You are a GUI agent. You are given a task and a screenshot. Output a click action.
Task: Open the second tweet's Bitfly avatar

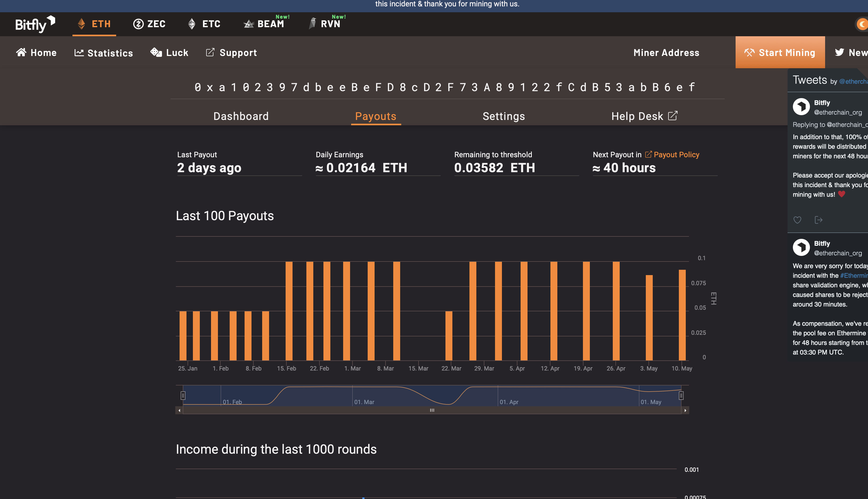point(801,247)
